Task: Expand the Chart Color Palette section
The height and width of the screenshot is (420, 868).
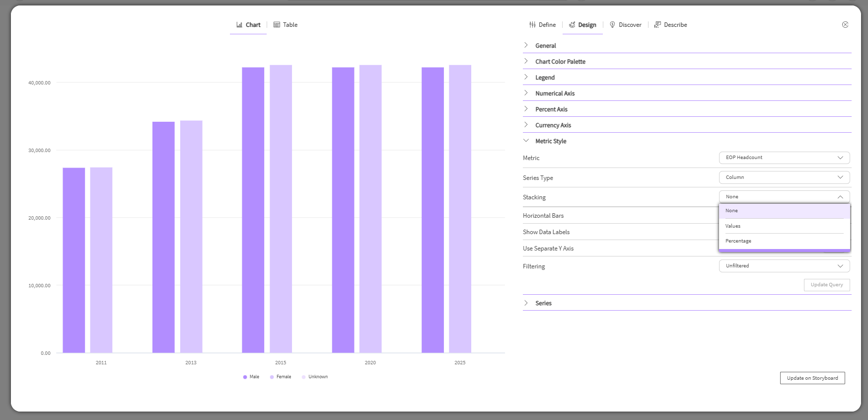Action: coord(560,62)
